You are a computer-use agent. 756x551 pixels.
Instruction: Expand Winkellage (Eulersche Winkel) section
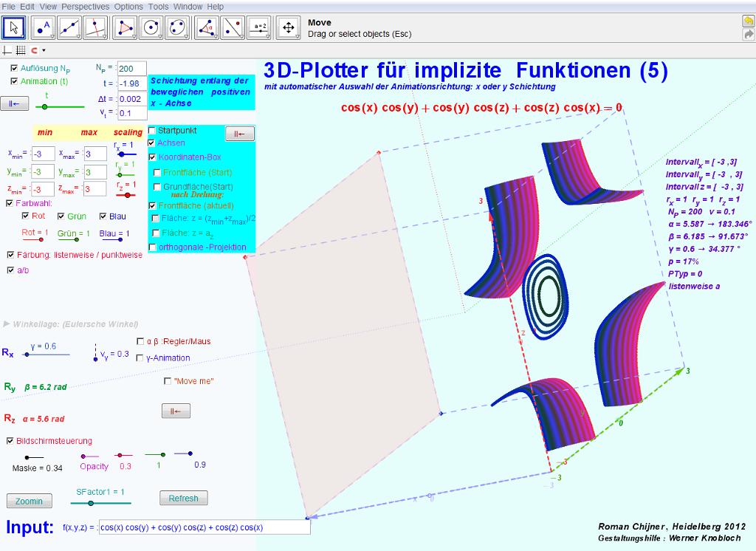click(7, 324)
